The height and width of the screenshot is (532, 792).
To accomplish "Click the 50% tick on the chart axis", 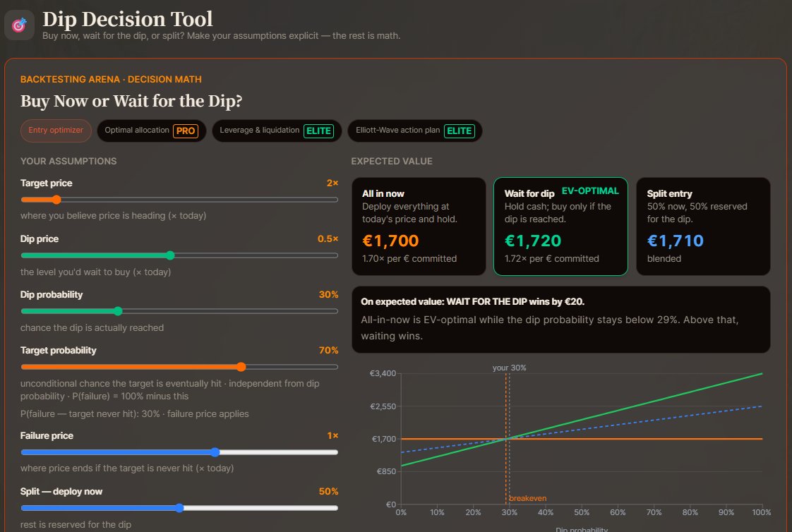I will point(582,512).
